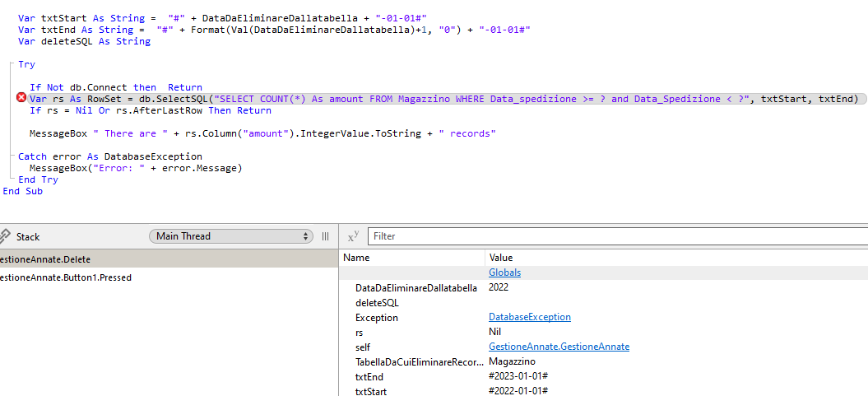This screenshot has height=396, width=868.
Task: Click the Name column header
Action: point(356,258)
